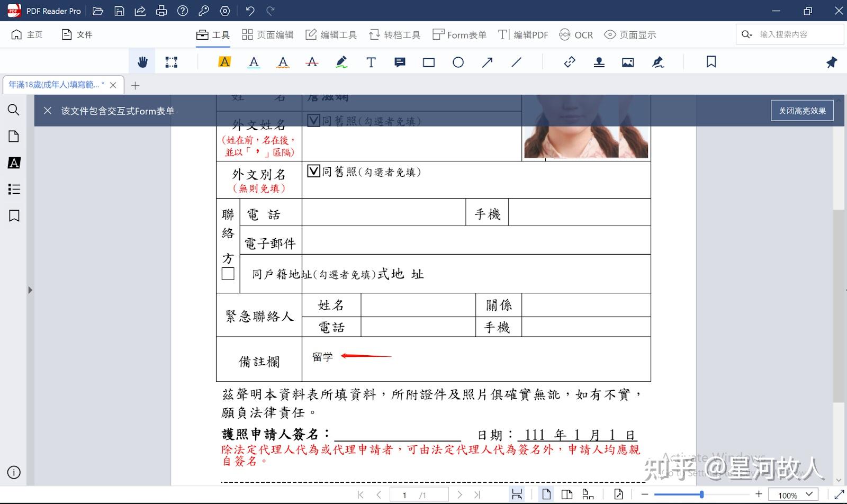Expand the left annotation panel arrow
Viewport: 847px width, 504px height.
[30, 290]
